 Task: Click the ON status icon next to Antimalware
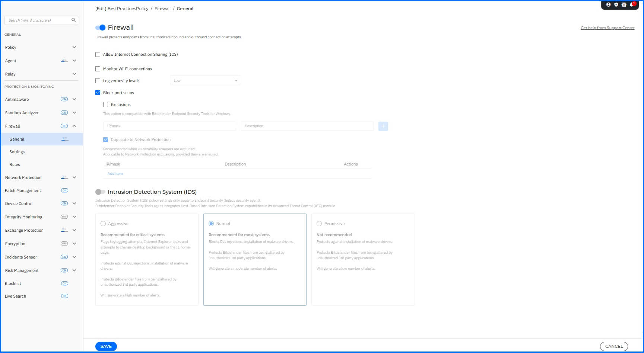(x=64, y=99)
